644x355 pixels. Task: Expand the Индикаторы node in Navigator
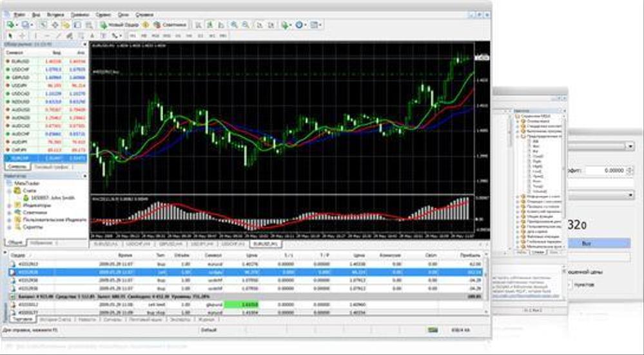click(10, 205)
